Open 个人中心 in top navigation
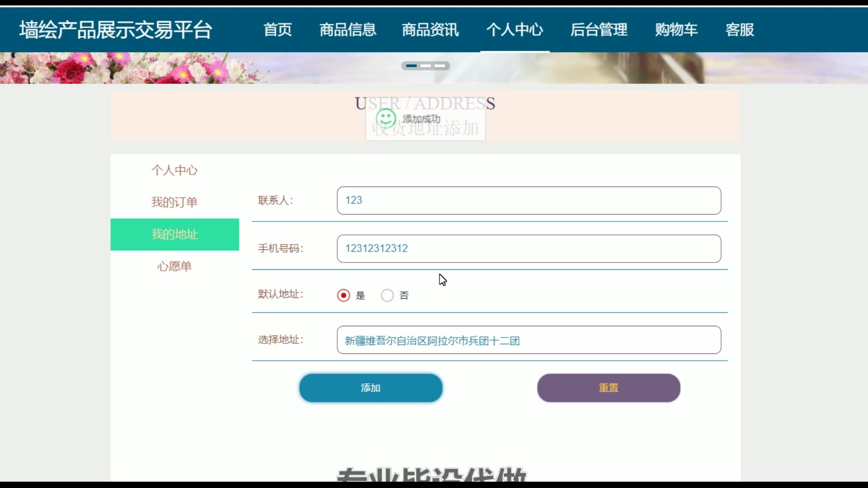 [514, 30]
